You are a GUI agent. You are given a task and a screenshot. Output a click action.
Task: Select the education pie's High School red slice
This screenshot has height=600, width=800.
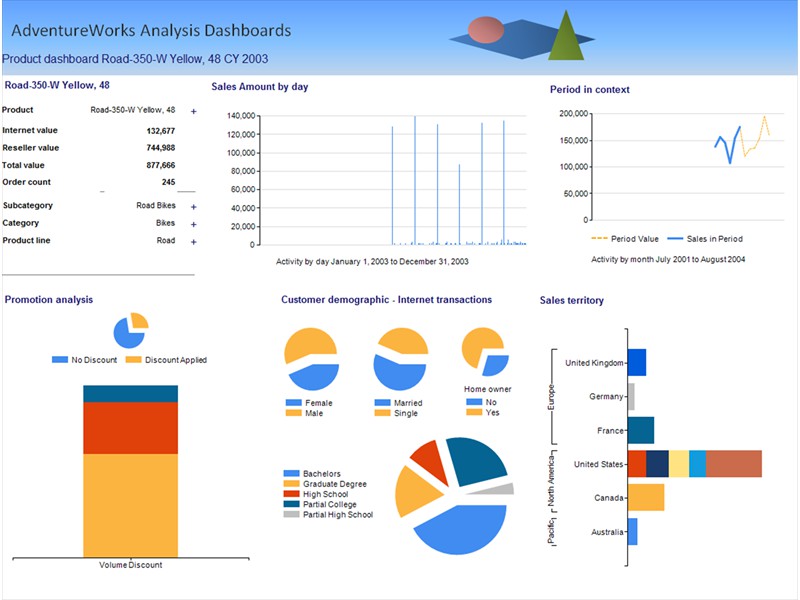431,462
